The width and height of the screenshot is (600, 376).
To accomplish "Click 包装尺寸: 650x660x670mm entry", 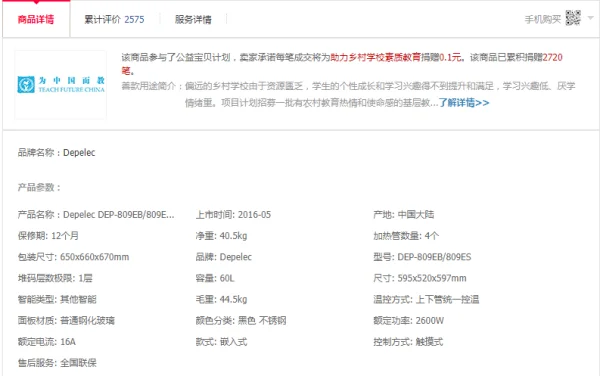I will click(x=73, y=257).
